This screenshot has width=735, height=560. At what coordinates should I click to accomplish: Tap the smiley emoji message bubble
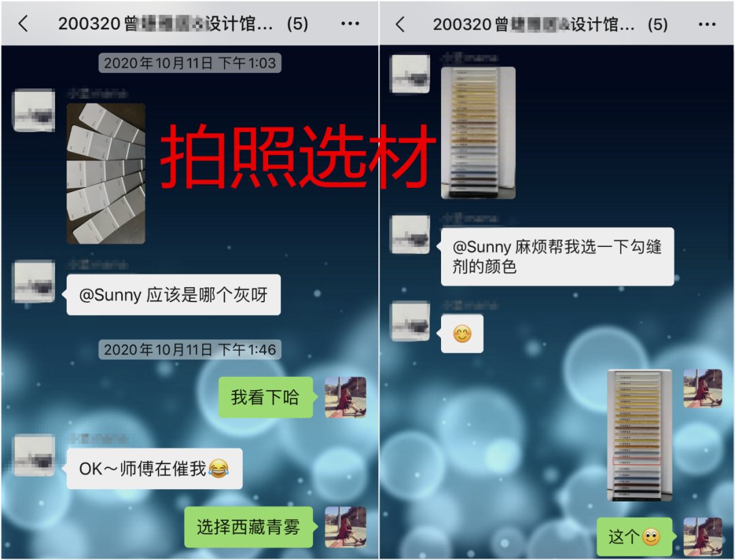pyautogui.click(x=462, y=333)
